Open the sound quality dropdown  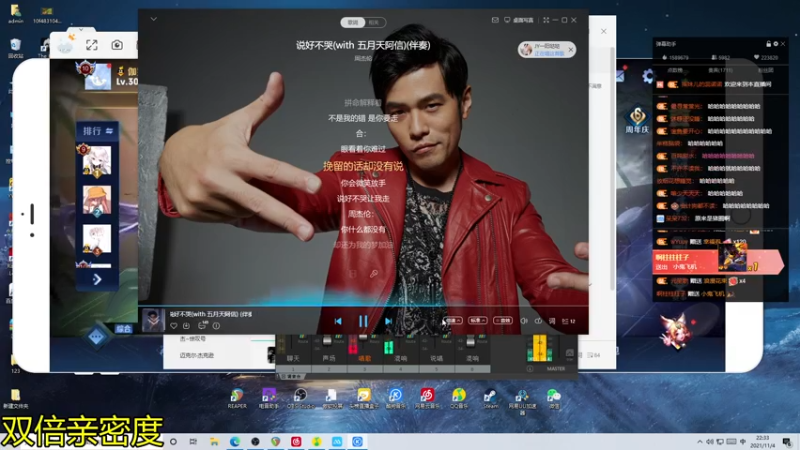pos(478,320)
